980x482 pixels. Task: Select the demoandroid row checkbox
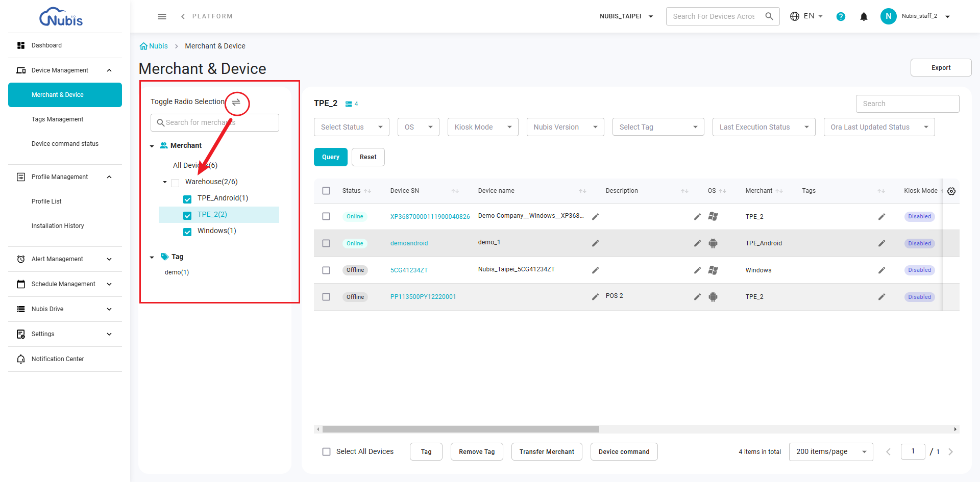click(x=326, y=243)
